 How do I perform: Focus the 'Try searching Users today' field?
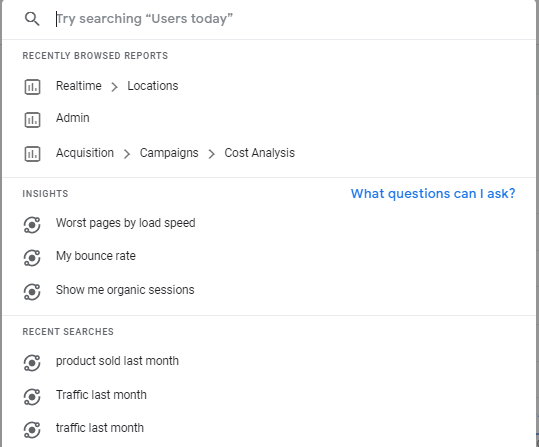click(x=285, y=19)
